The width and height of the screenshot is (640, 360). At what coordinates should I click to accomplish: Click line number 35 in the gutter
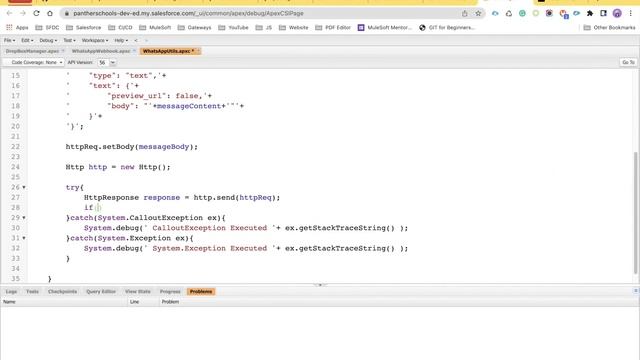pos(15,279)
